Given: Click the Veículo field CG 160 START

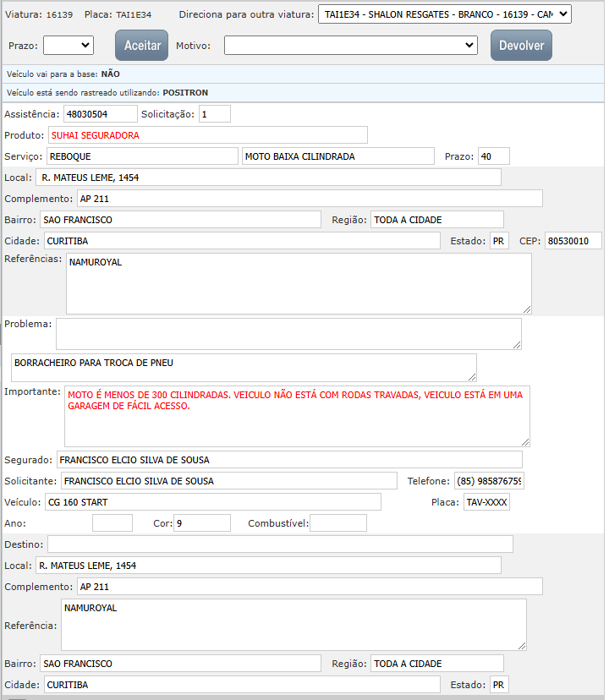Looking at the screenshot, I should coord(212,502).
